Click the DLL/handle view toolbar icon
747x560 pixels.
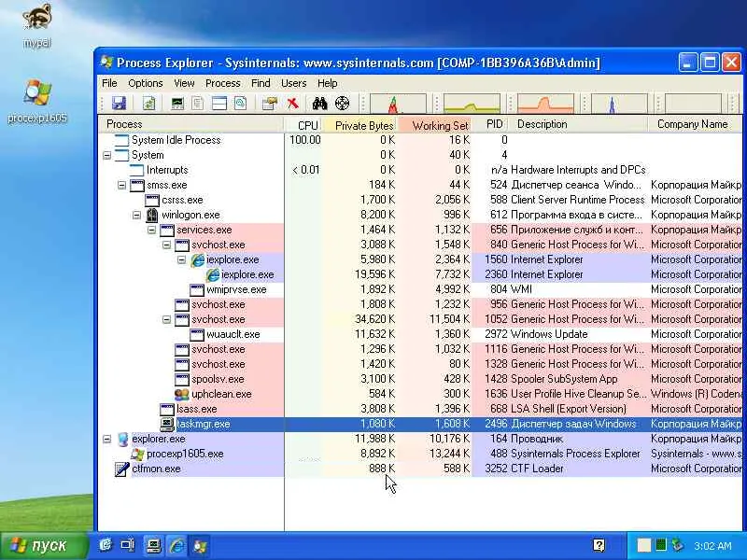coord(240,103)
